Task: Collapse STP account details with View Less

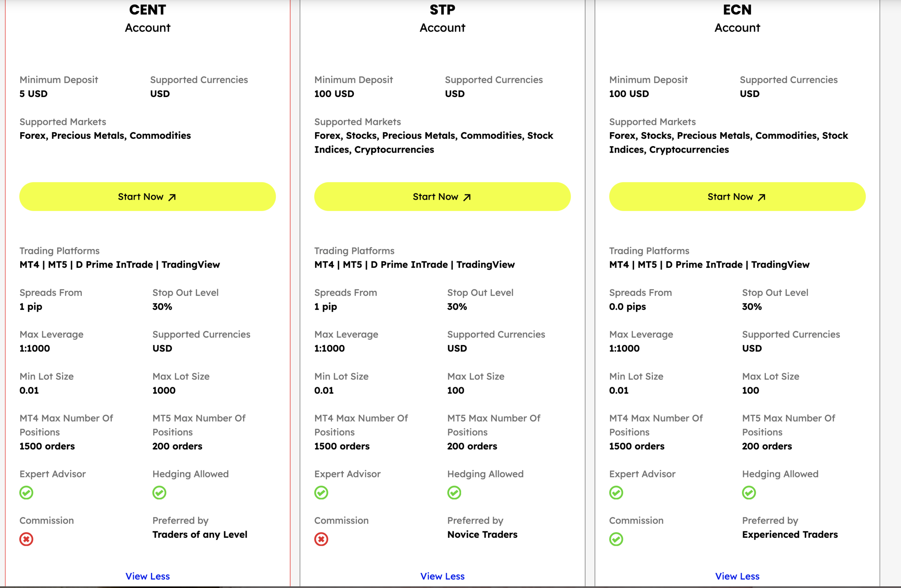Action: coord(442,576)
